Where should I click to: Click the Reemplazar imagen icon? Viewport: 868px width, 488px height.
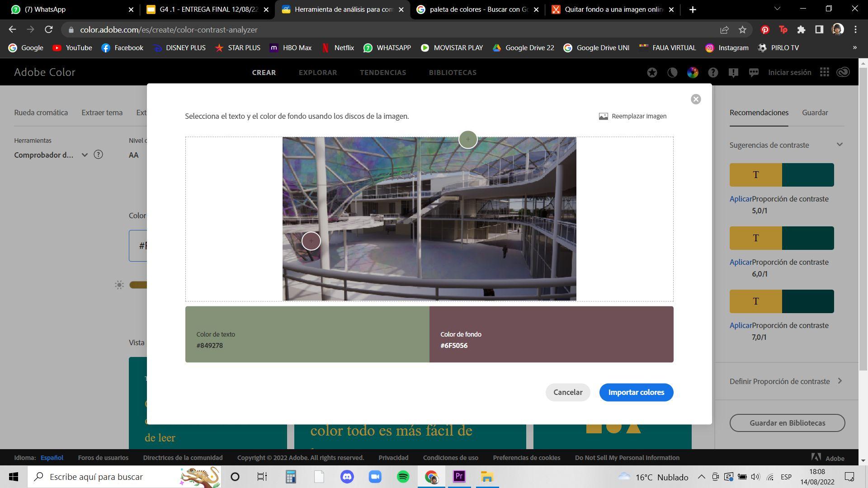603,117
